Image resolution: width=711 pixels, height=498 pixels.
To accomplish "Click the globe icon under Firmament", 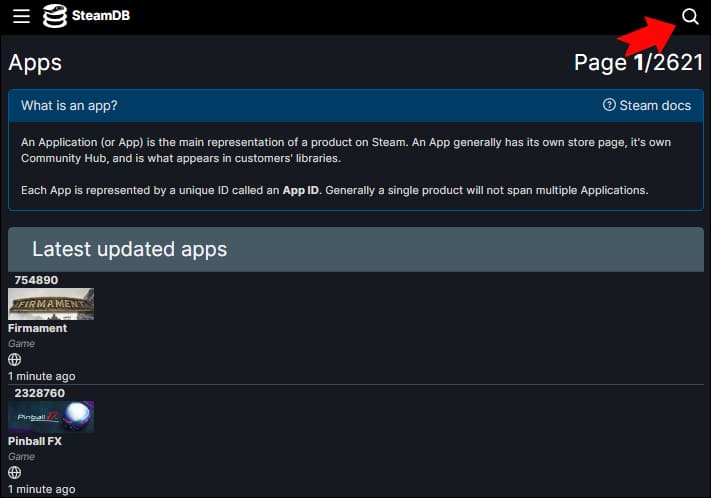I will [x=15, y=360].
